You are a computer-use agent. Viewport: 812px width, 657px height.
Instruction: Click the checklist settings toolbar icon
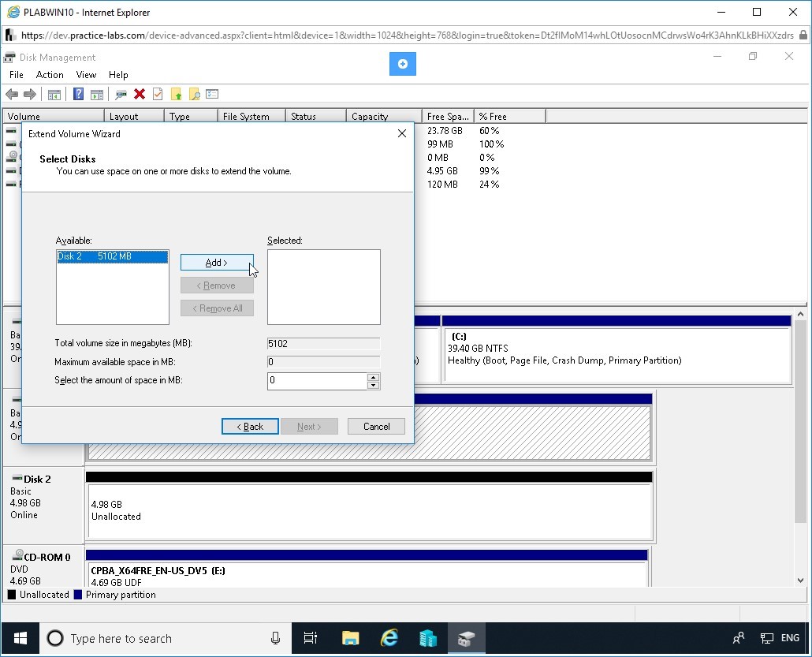tap(212, 94)
